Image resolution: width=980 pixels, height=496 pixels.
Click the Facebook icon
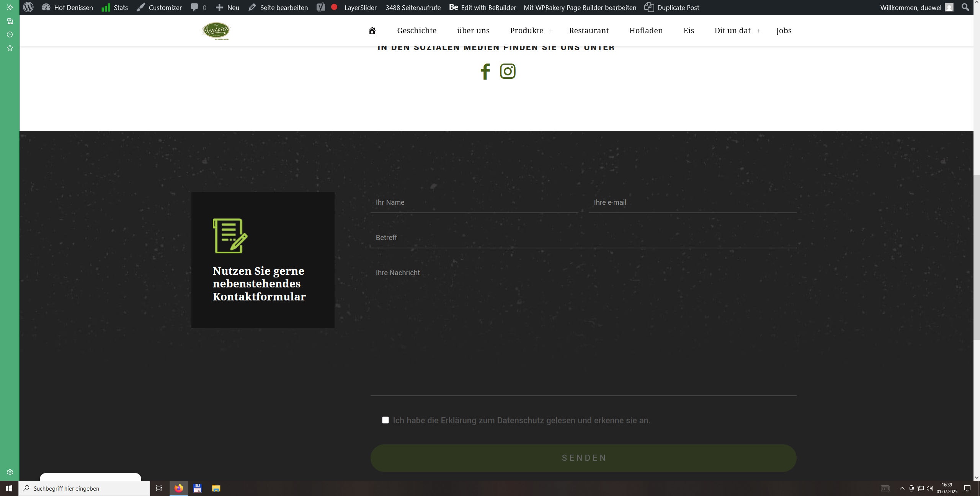click(485, 72)
